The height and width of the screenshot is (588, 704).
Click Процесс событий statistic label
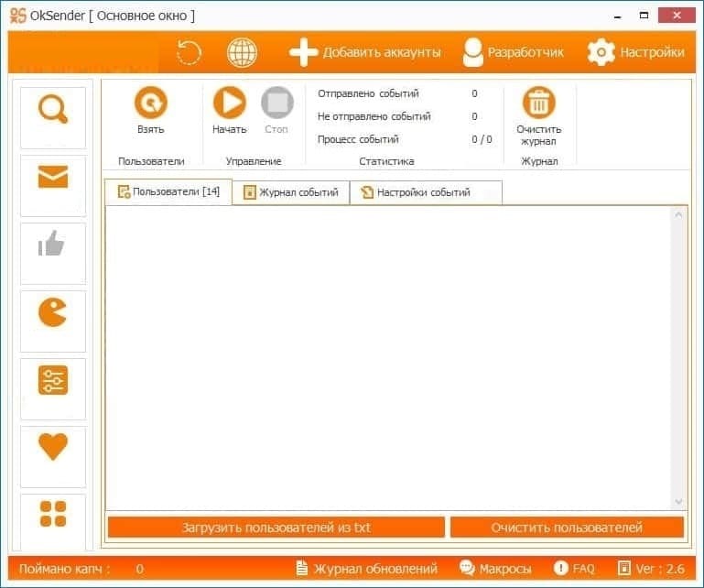pos(358,139)
